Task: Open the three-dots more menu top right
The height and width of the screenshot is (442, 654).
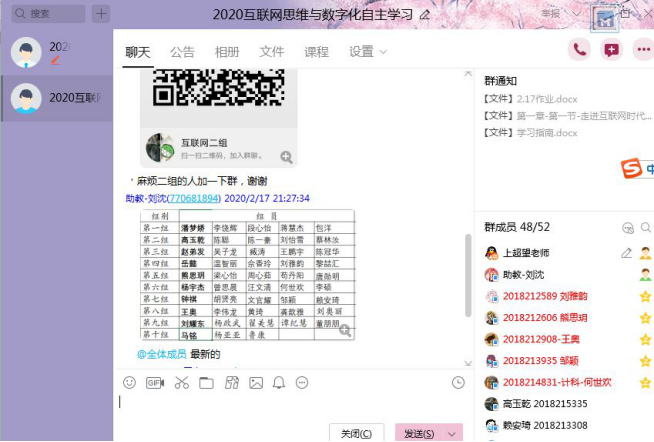Action: (642, 50)
